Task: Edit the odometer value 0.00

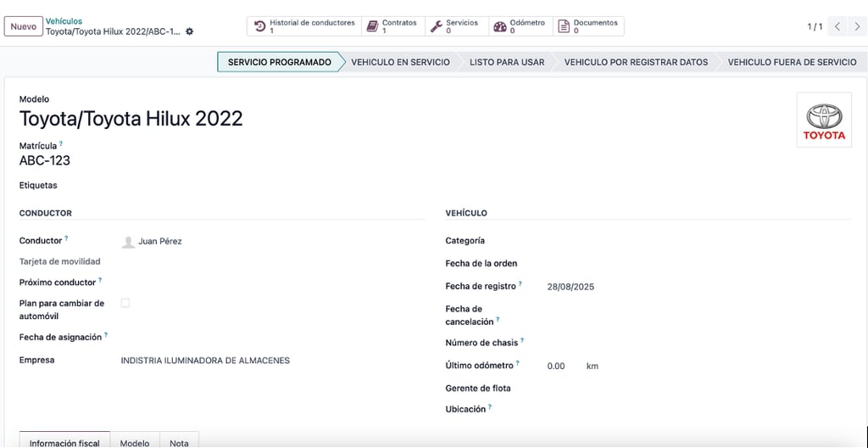Action: [556, 366]
